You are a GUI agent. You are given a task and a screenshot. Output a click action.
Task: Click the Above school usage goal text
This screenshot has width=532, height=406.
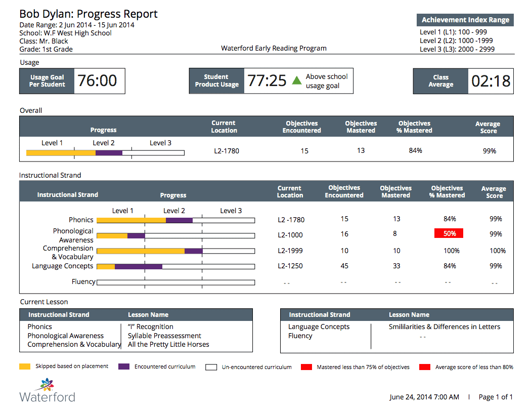(327, 81)
